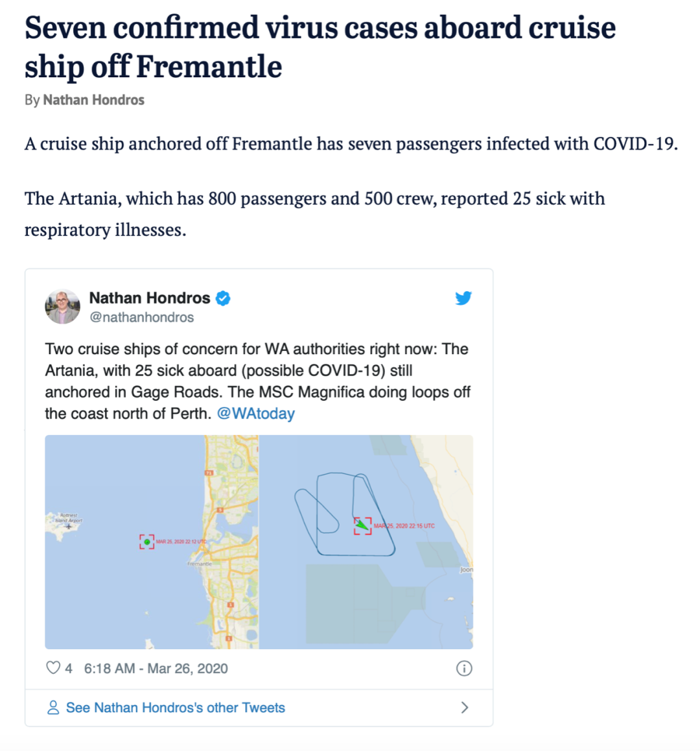Expand the chevron arrow beside other Tweets
The height and width of the screenshot is (751, 700).
[x=464, y=708]
